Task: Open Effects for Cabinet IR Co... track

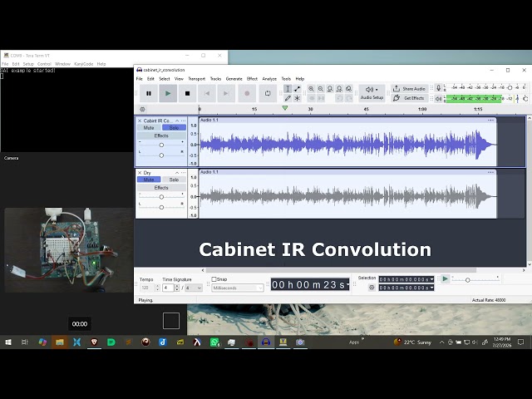Action: [161, 135]
